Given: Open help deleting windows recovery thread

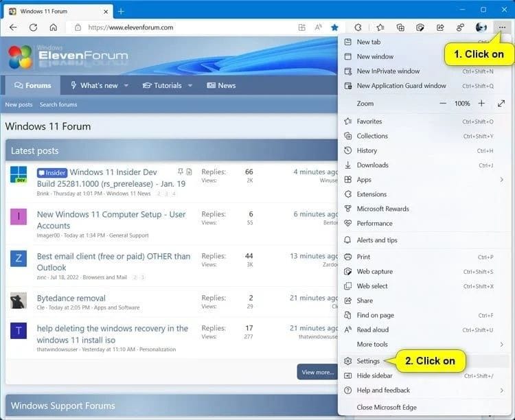Looking at the screenshot, I should 113,334.
